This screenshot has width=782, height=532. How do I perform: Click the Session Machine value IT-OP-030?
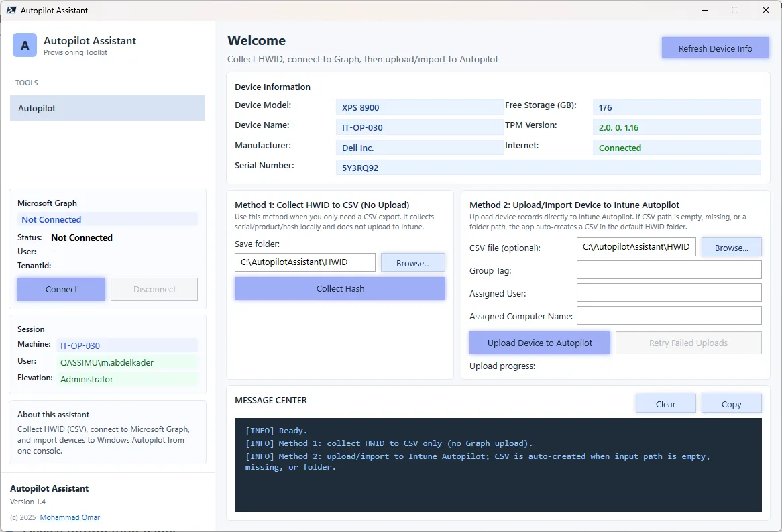[127, 345]
